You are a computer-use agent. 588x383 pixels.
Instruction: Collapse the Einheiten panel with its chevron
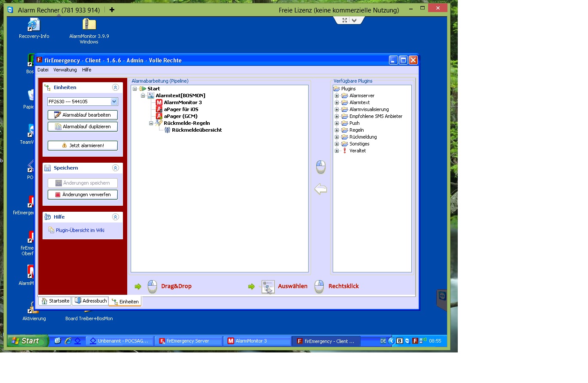point(115,87)
